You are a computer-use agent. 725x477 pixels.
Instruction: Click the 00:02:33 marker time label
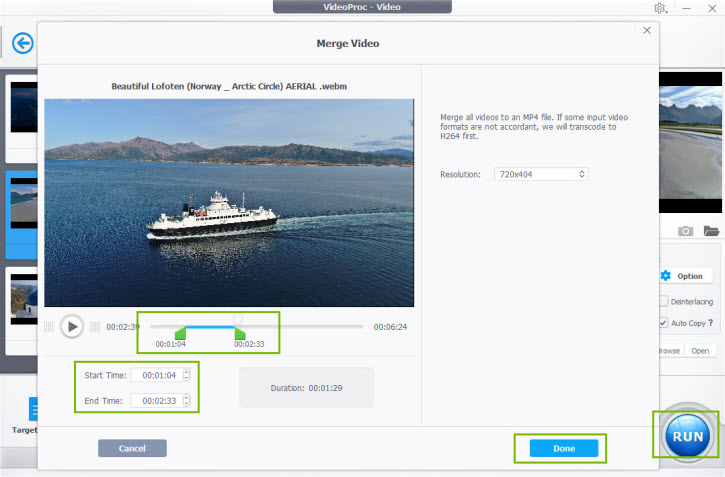click(x=249, y=344)
